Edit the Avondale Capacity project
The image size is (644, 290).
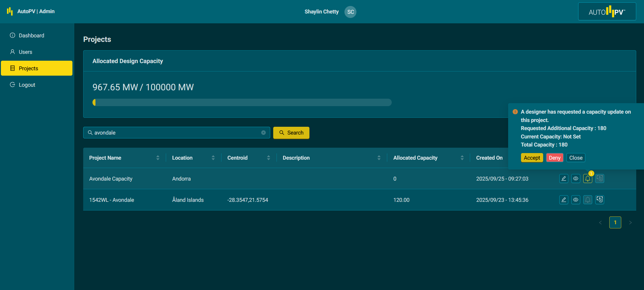[x=563, y=178]
